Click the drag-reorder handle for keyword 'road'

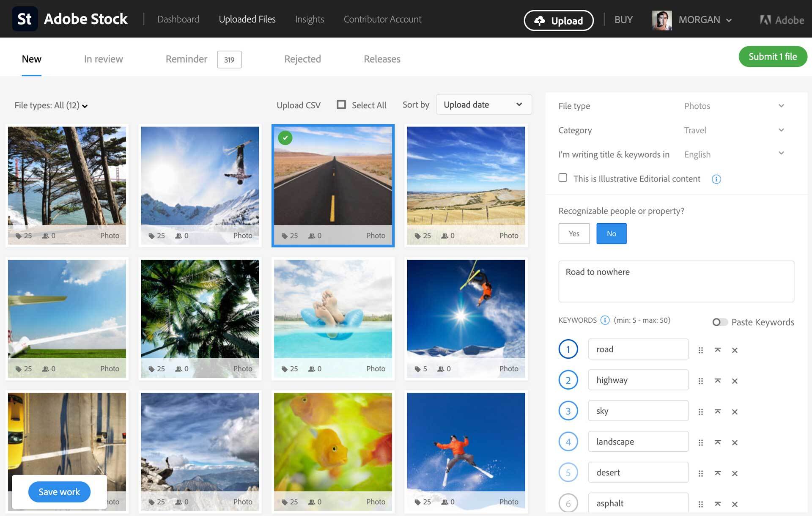[701, 349]
